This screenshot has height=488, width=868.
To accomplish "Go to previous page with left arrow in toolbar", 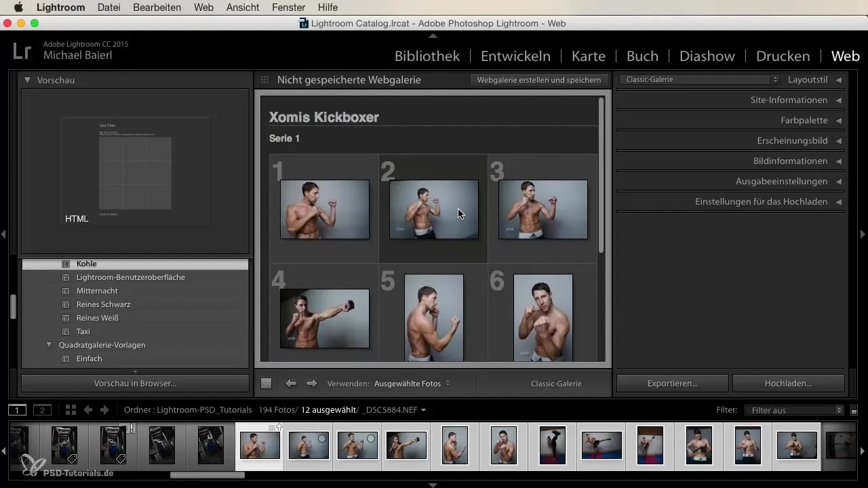I will (291, 384).
